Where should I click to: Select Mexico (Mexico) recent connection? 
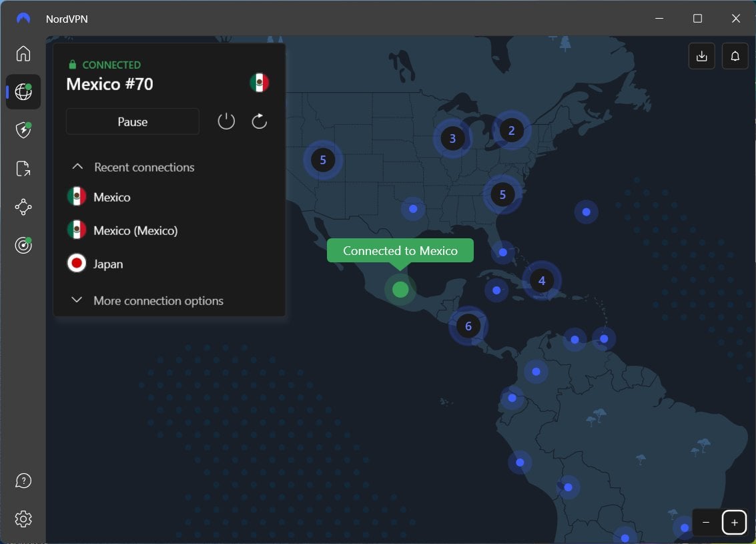click(x=136, y=230)
